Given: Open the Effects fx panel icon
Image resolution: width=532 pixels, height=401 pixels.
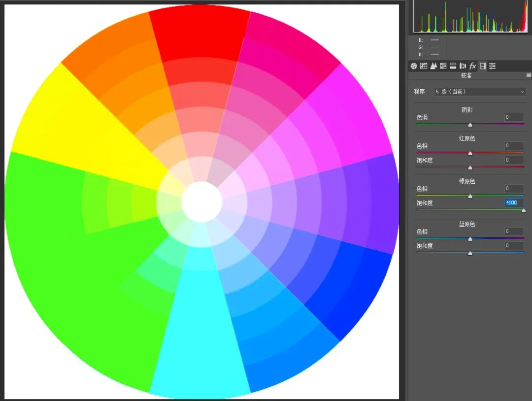Looking at the screenshot, I should click(x=472, y=66).
